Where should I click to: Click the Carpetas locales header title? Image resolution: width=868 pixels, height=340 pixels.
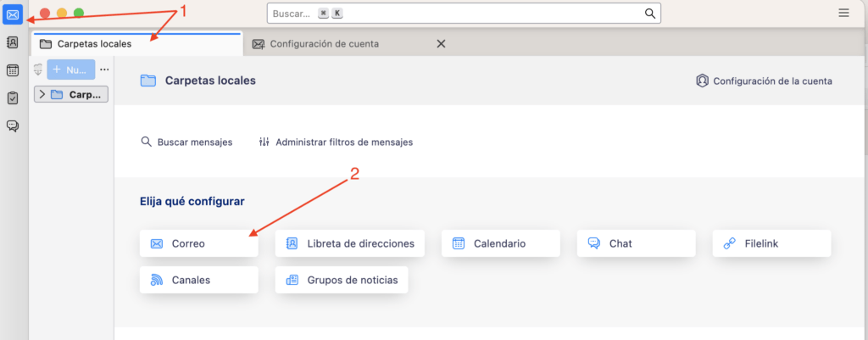click(x=210, y=81)
